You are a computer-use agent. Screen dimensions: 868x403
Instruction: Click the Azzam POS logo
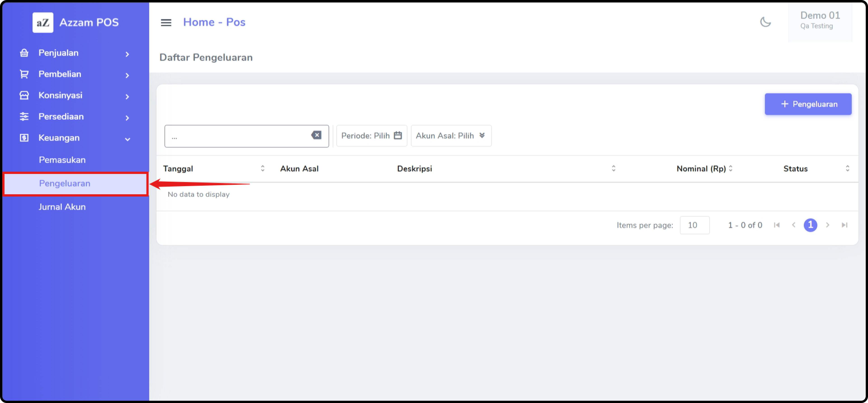coord(43,23)
